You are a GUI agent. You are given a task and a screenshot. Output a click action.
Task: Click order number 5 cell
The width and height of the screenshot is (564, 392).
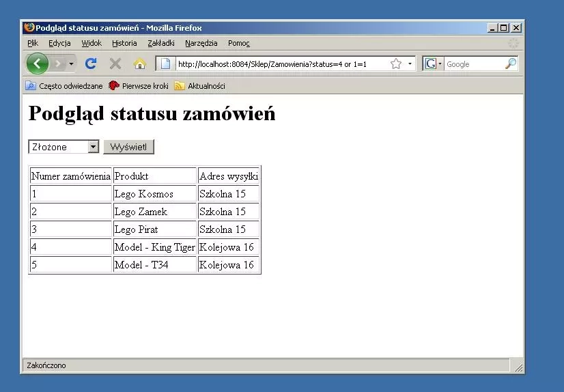[x=71, y=265]
